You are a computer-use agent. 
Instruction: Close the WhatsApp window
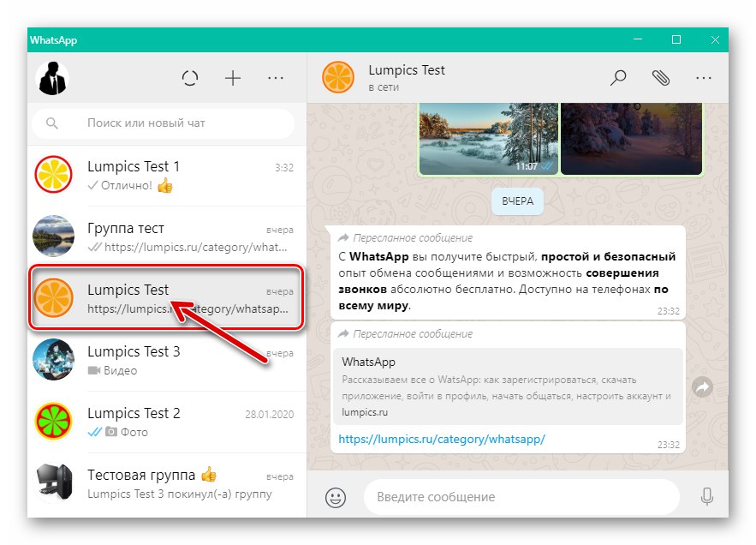(x=715, y=39)
